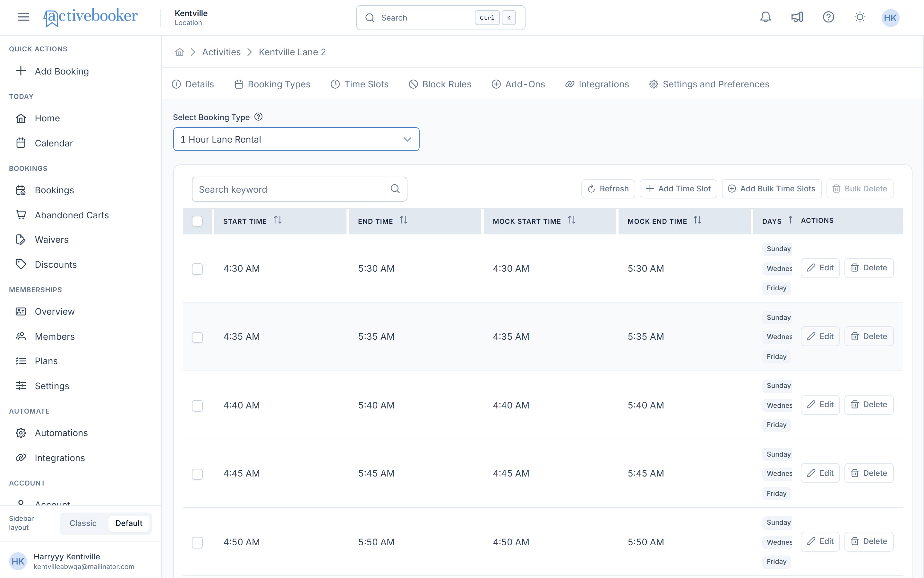Open Harryyy Kentiville profile footer
Screen dimensions: 924x578
81,561
